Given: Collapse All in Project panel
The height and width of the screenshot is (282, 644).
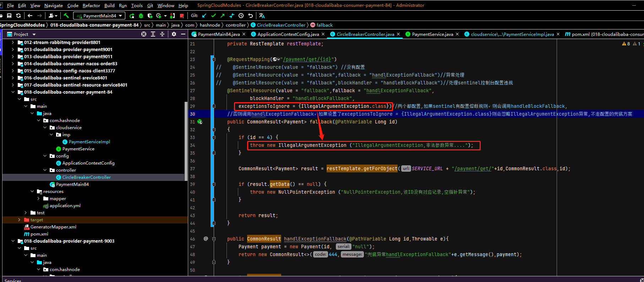Looking at the screenshot, I should (162, 34).
